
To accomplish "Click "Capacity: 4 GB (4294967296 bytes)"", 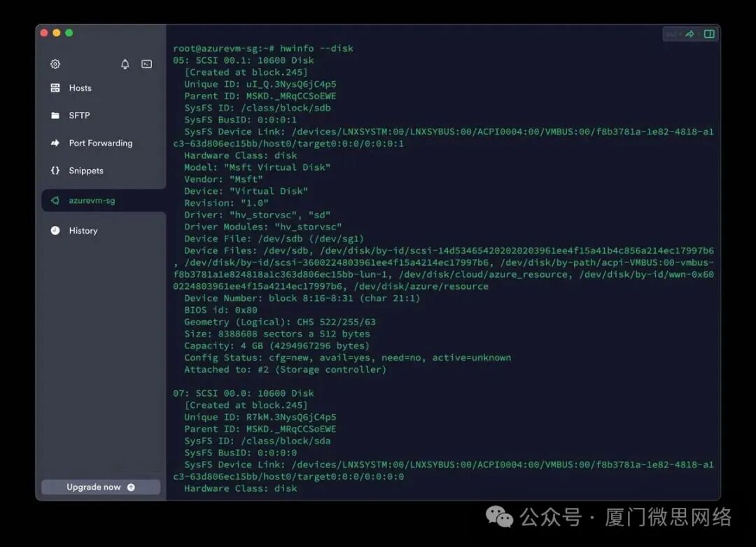I will (277, 346).
